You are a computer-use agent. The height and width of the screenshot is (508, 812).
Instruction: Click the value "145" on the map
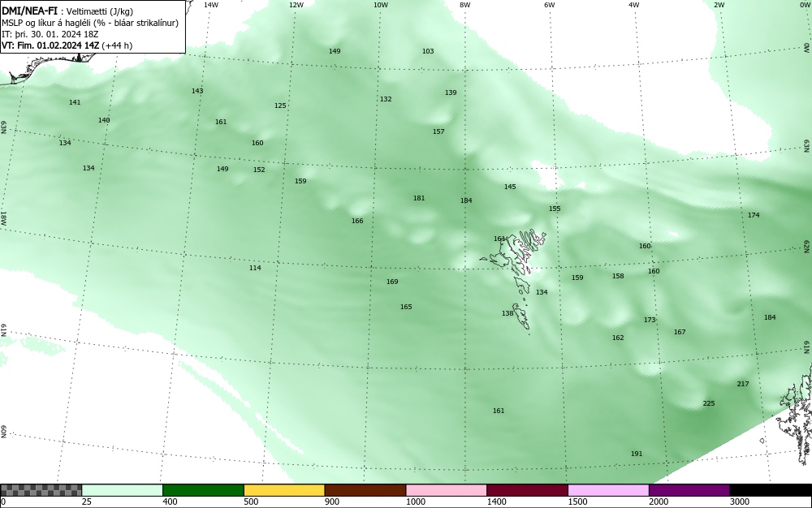click(510, 187)
